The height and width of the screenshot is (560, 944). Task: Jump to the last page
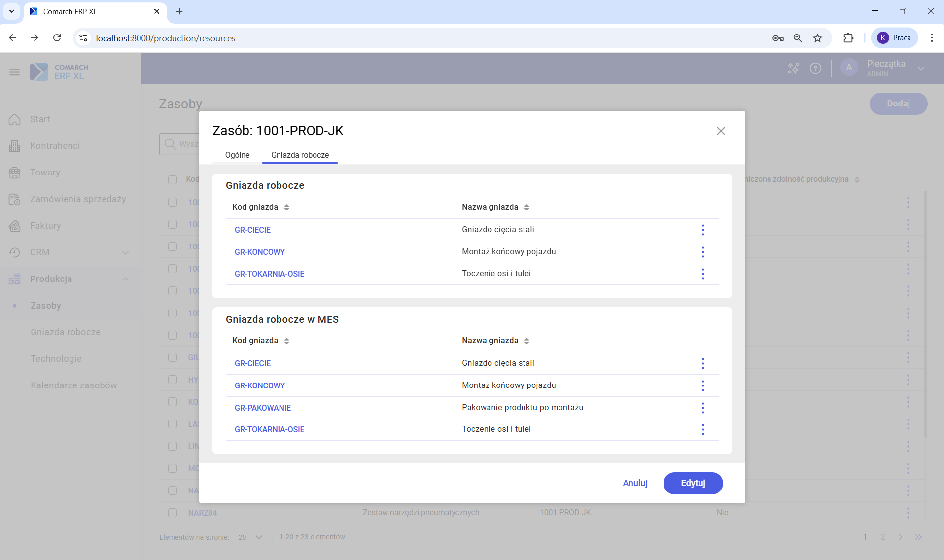tap(918, 537)
